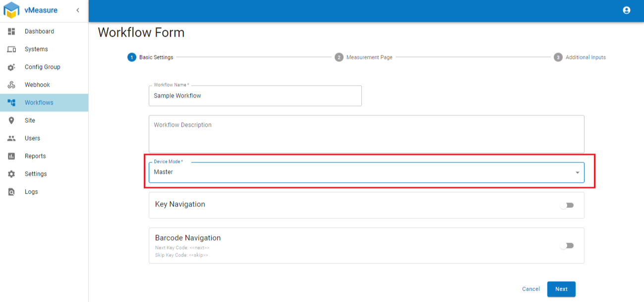Click the Logs search-document icon
This screenshot has height=302, width=644.
[x=11, y=192]
